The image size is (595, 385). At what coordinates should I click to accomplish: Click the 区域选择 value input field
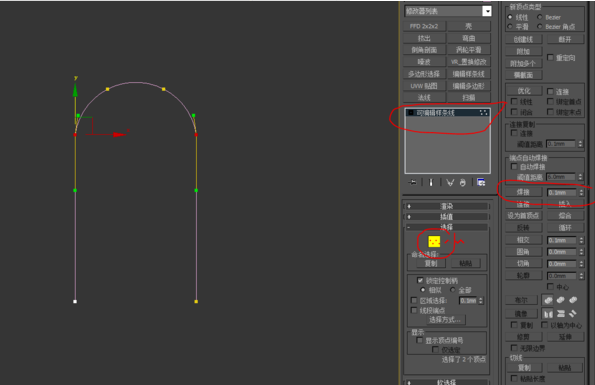point(468,300)
